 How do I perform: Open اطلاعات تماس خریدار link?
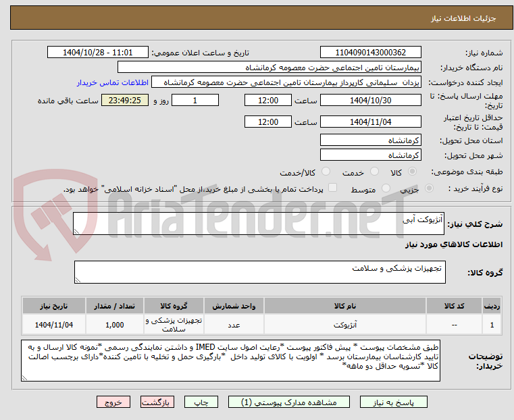[x=113, y=82]
